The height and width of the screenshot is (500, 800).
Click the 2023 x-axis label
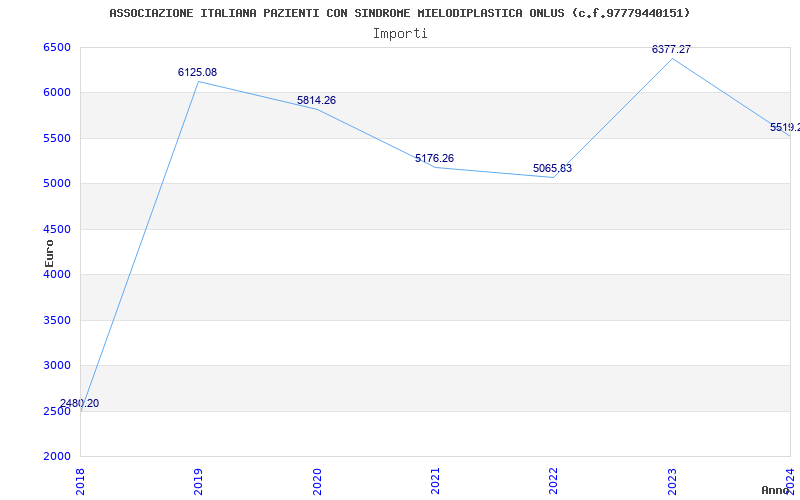click(x=672, y=482)
